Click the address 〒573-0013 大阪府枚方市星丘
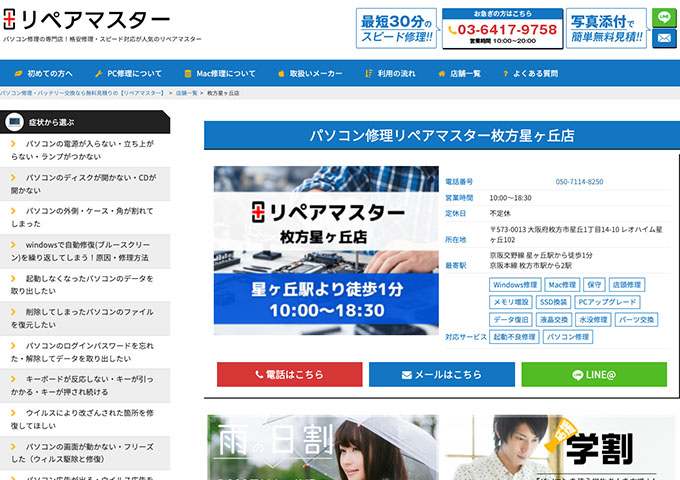The image size is (680, 480). pos(576,234)
